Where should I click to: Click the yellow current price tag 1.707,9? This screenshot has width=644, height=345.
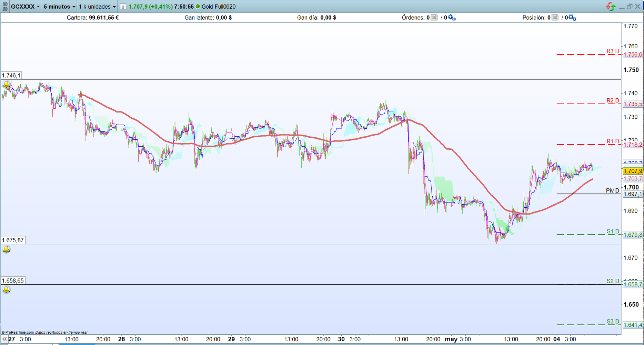click(x=633, y=171)
